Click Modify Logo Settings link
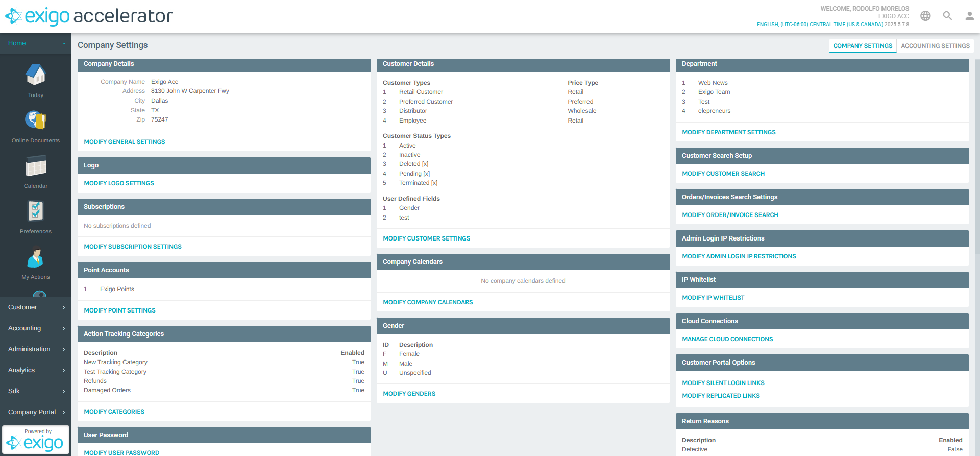 (119, 183)
